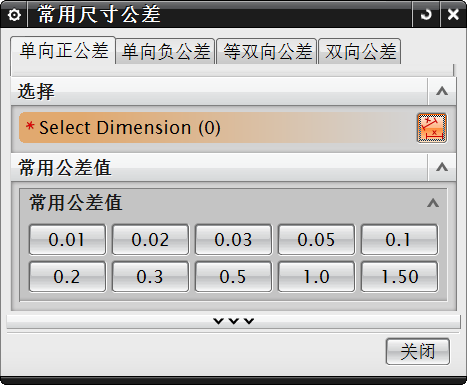Open the 双向公差 tab
The width and height of the screenshot is (467, 385).
(360, 52)
